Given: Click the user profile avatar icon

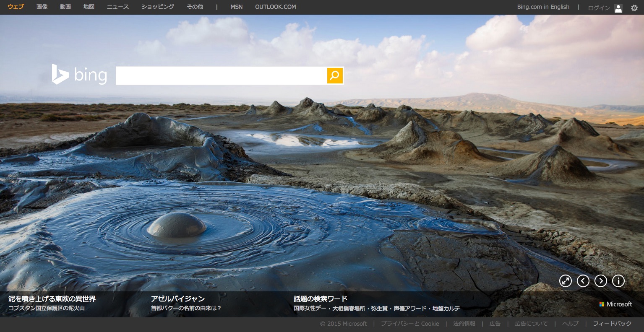Looking at the screenshot, I should pyautogui.click(x=618, y=8).
